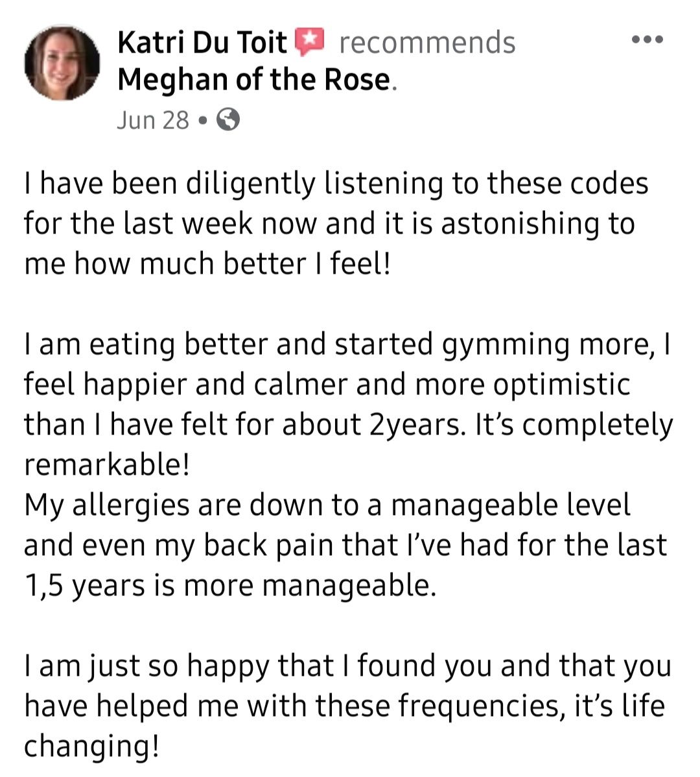Image resolution: width=700 pixels, height=777 pixels.
Task: Select the line "for the last week now"
Action: coord(330,224)
